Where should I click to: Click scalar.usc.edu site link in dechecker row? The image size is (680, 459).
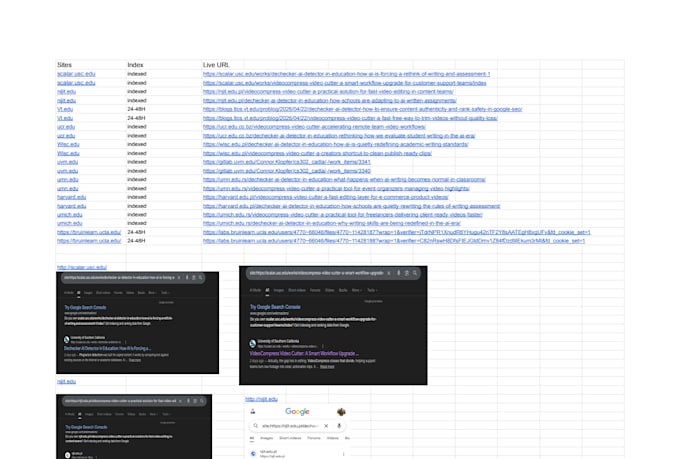76,74
